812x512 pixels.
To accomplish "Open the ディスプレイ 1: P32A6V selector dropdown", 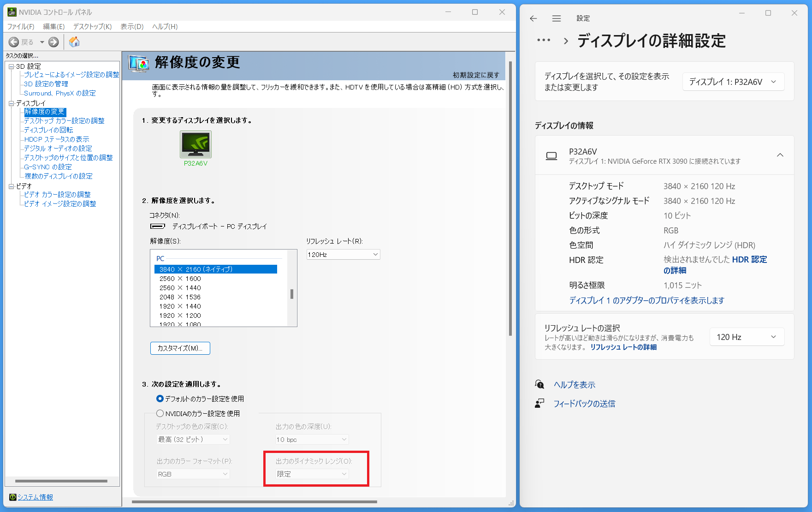I will [x=733, y=82].
